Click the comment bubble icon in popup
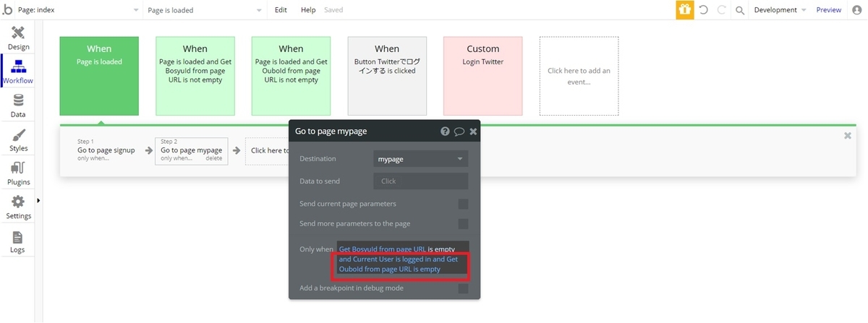This screenshot has width=868, height=323. (459, 132)
